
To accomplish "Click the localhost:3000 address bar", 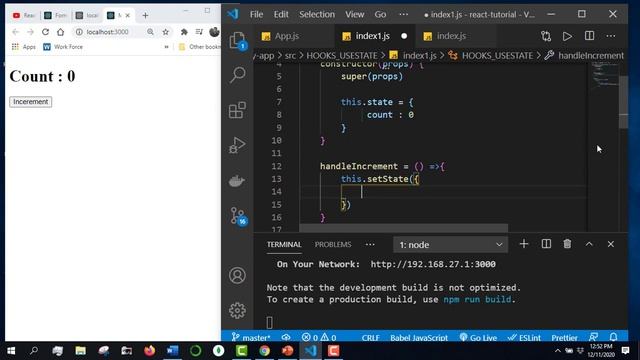I will coord(108,32).
